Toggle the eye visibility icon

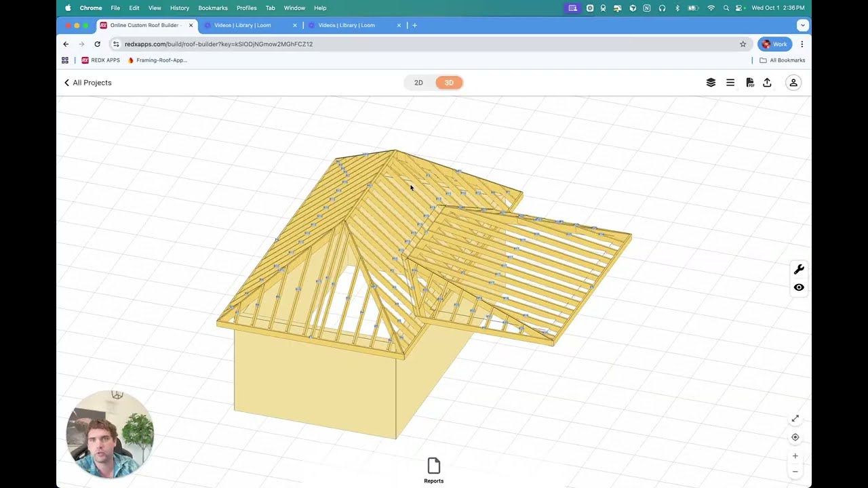(x=799, y=287)
